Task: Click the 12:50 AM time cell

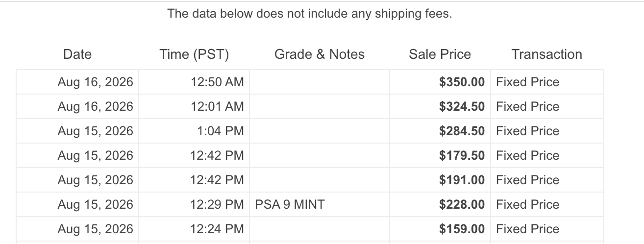Action: tap(194, 82)
